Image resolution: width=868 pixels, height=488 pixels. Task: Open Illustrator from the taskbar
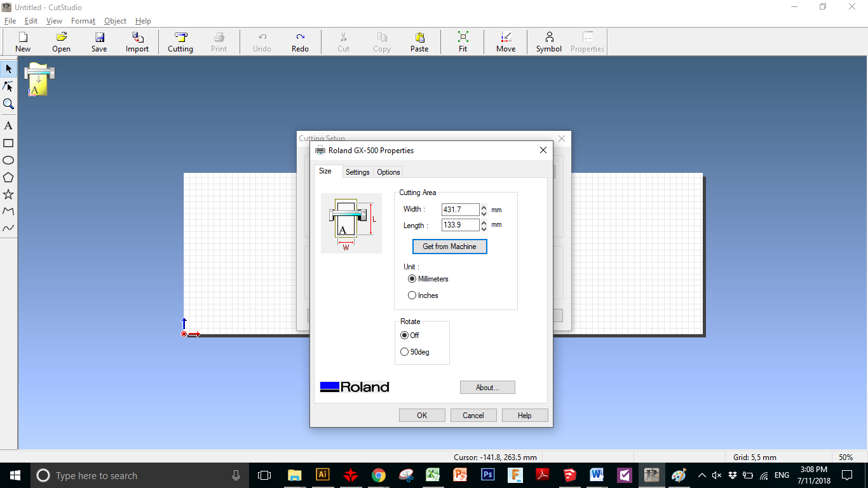click(323, 475)
